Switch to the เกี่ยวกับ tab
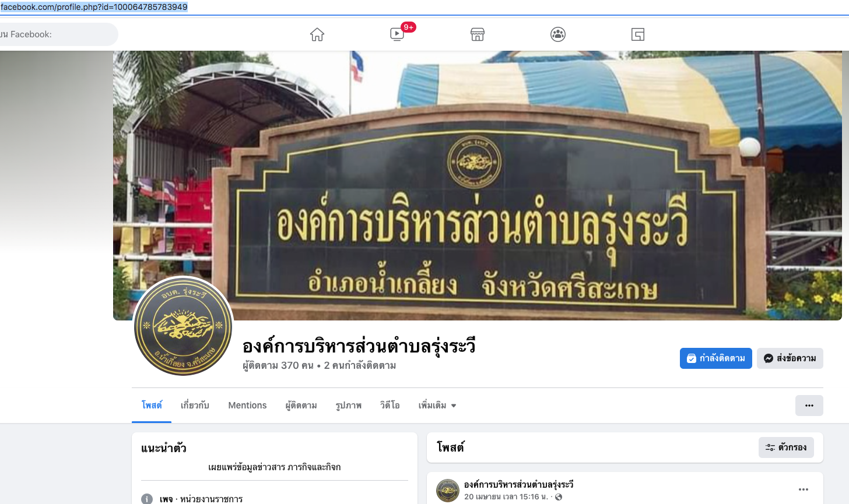This screenshot has width=849, height=504. 195,406
